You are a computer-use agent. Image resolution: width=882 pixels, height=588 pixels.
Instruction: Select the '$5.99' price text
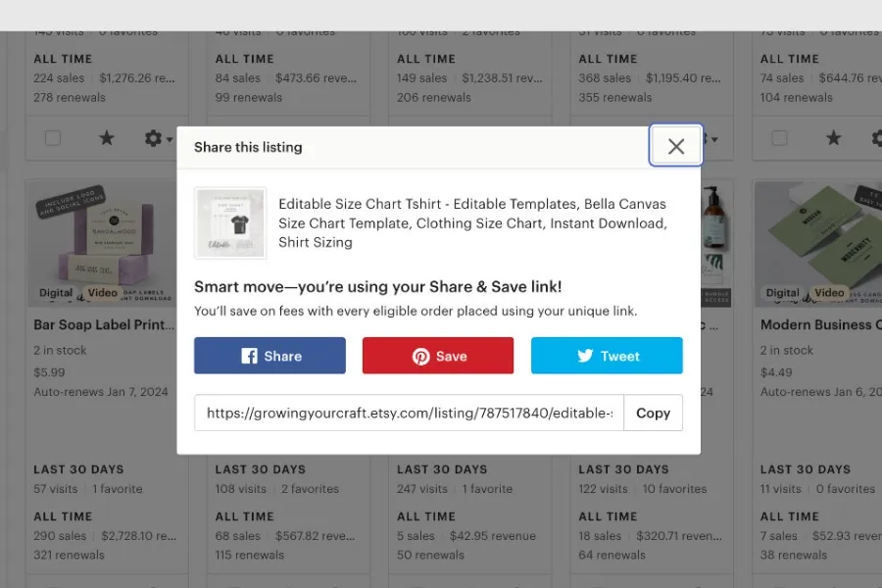tap(50, 372)
